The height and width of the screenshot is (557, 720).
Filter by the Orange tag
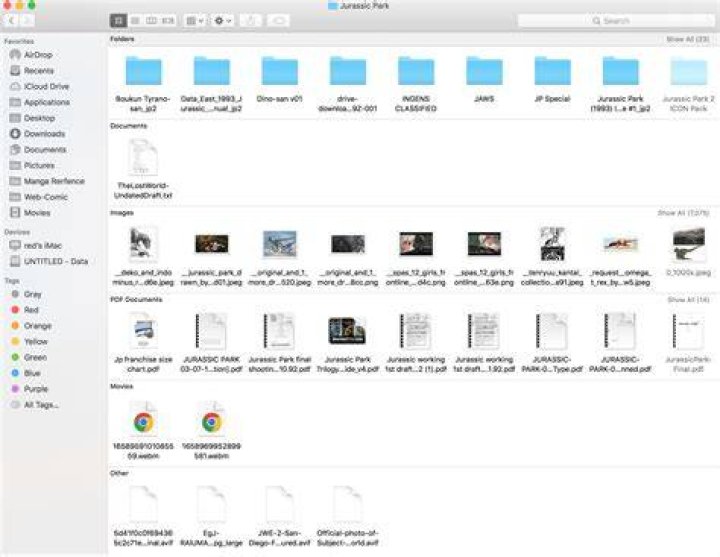coord(37,326)
